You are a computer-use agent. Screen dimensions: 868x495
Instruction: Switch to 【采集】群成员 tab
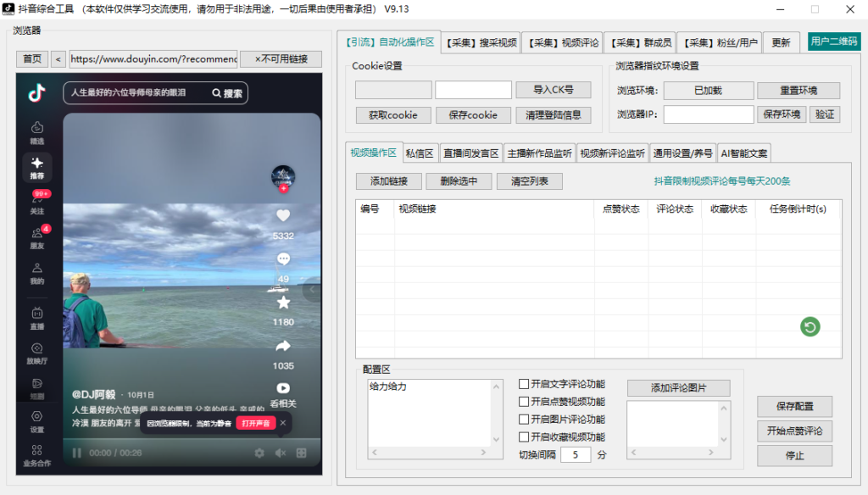pos(641,42)
